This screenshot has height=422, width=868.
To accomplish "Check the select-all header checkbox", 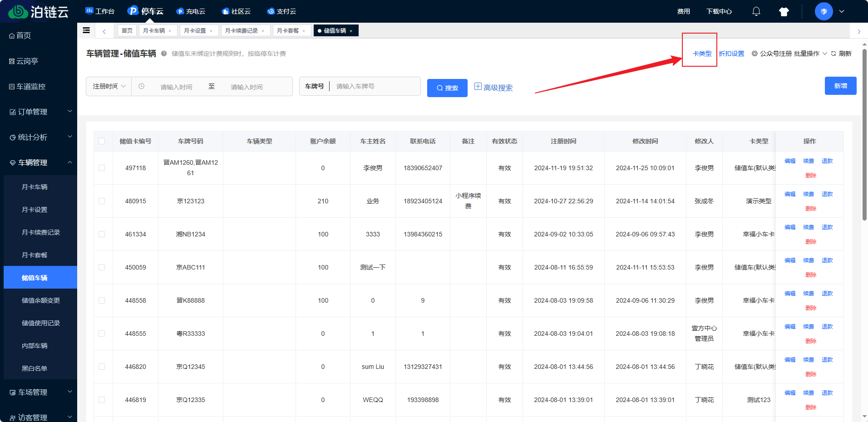I will coord(102,141).
